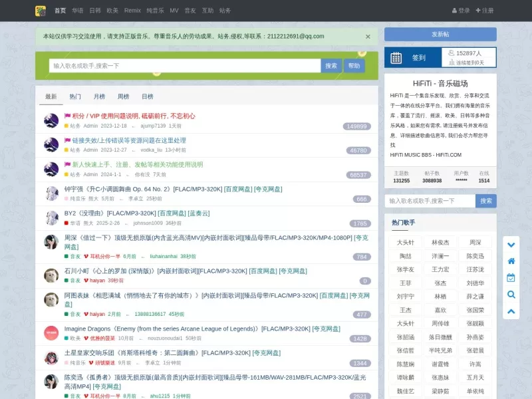Open user link johnson1009
This screenshot has width=532, height=399.
pos(148,223)
